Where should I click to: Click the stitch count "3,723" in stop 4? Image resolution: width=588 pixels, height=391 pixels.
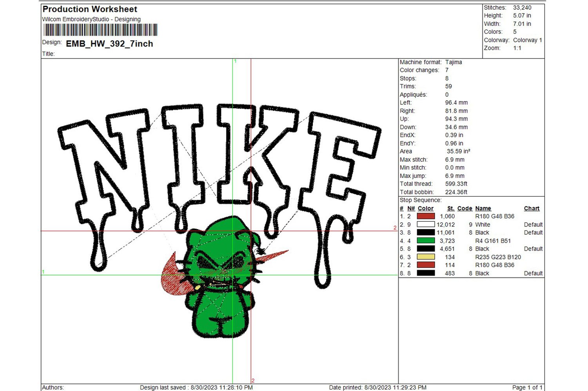[x=447, y=241]
